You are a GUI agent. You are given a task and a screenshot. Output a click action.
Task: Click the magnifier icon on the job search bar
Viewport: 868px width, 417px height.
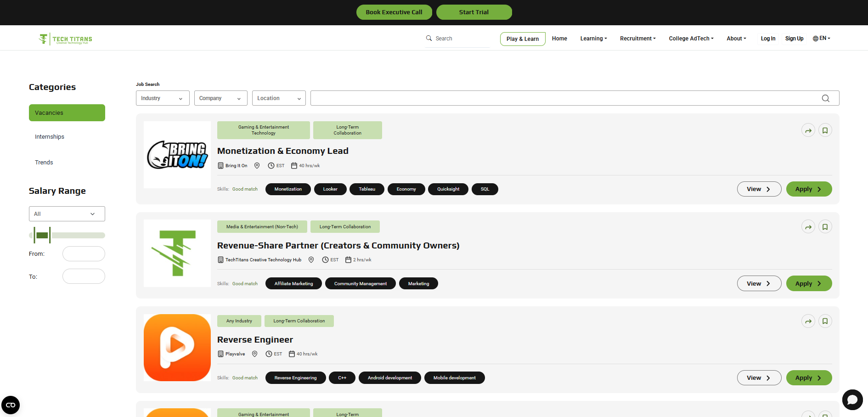point(825,98)
